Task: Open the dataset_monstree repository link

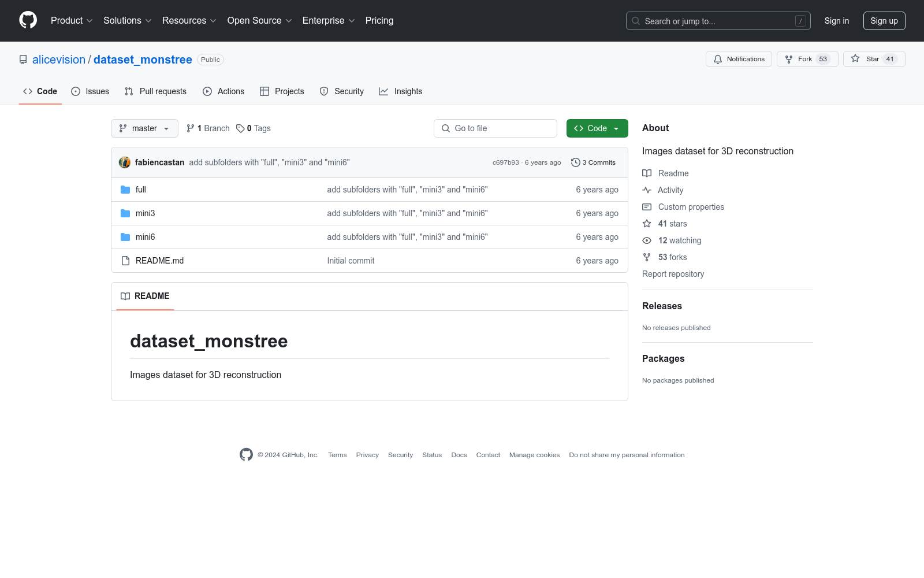Action: (x=143, y=60)
